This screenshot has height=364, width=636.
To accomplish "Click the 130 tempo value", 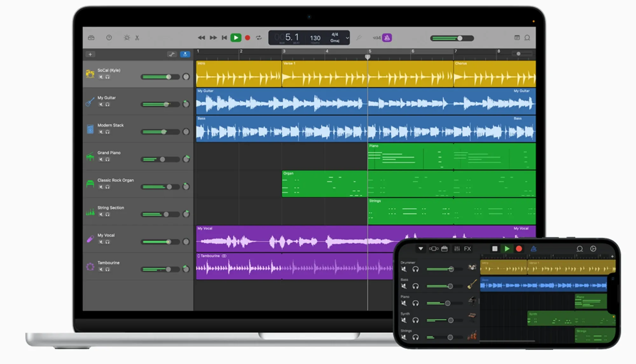I will click(315, 38).
